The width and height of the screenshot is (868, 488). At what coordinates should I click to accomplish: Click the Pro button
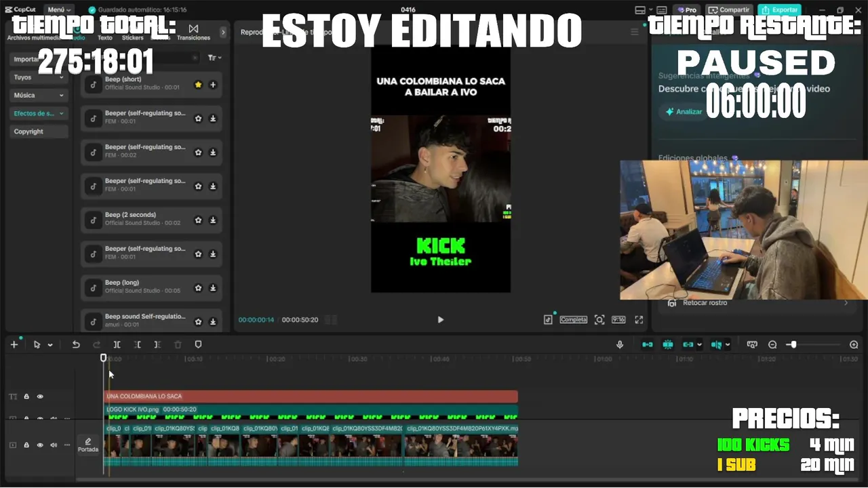tap(688, 10)
